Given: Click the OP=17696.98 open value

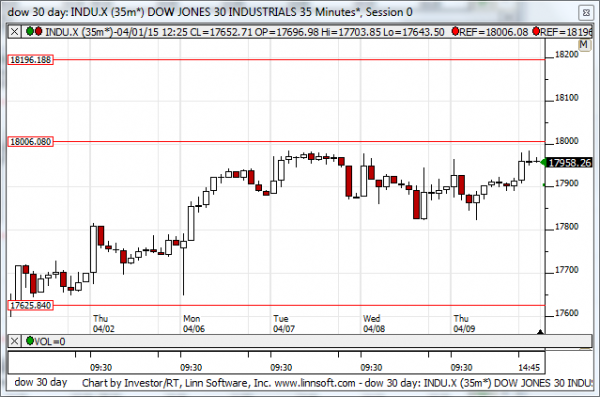Looking at the screenshot, I should point(287,32).
